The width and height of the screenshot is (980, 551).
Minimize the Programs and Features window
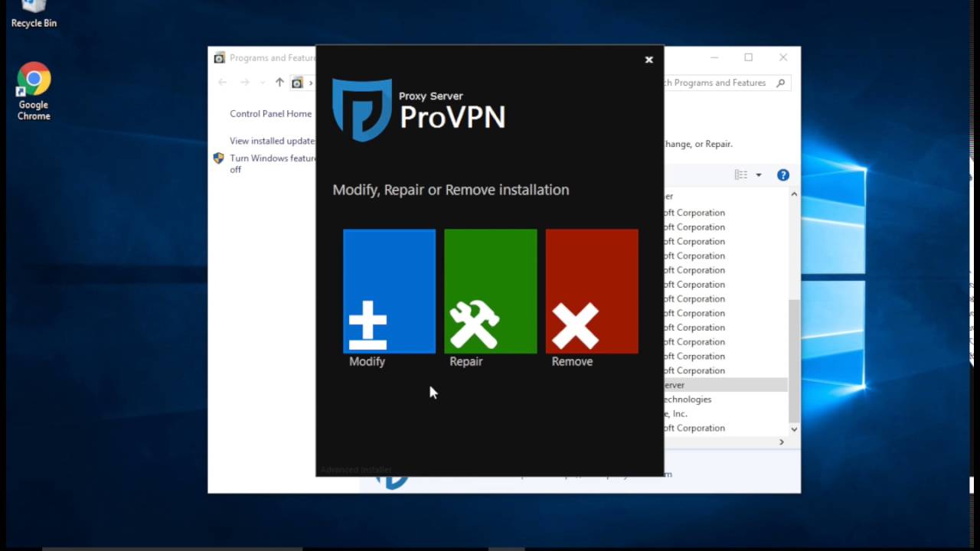(714, 57)
